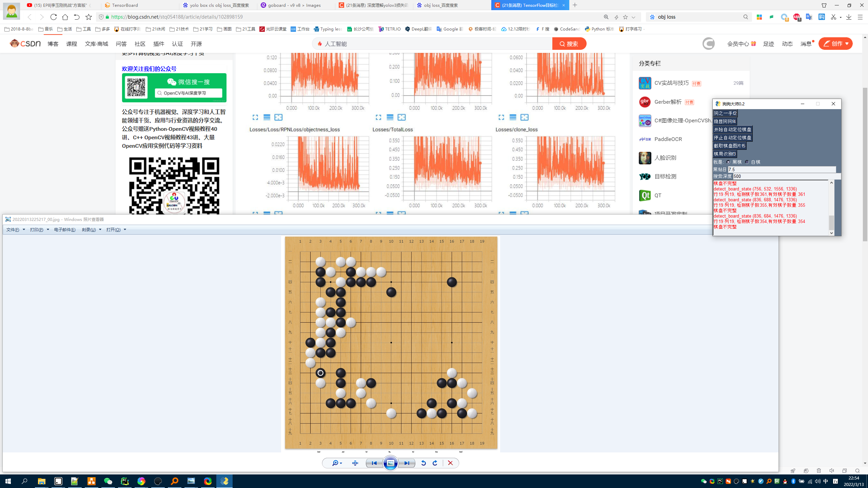Rotate the photo clockwise
The height and width of the screenshot is (488, 868).
(x=435, y=463)
